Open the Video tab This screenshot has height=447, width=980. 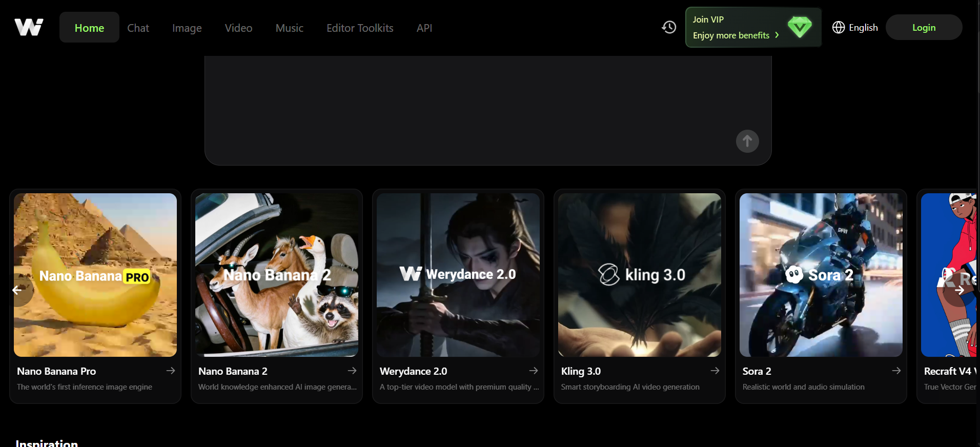tap(238, 28)
